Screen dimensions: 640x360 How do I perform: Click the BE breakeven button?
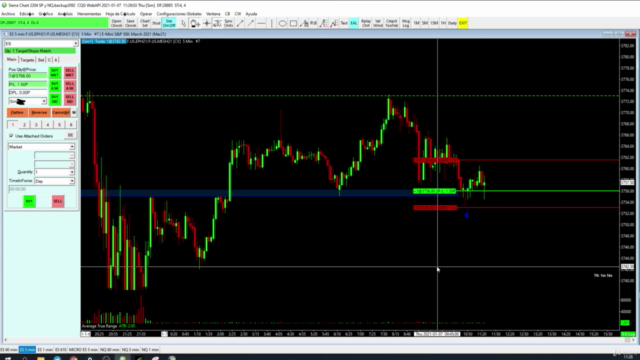pyautogui.click(x=70, y=135)
